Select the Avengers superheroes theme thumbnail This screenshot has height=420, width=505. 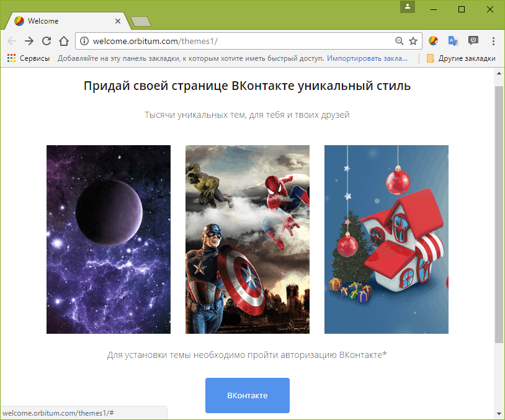click(247, 239)
